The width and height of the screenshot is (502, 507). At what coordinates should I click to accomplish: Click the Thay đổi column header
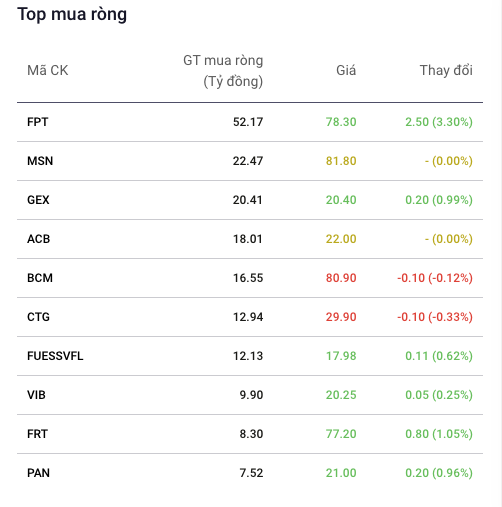[x=446, y=70]
